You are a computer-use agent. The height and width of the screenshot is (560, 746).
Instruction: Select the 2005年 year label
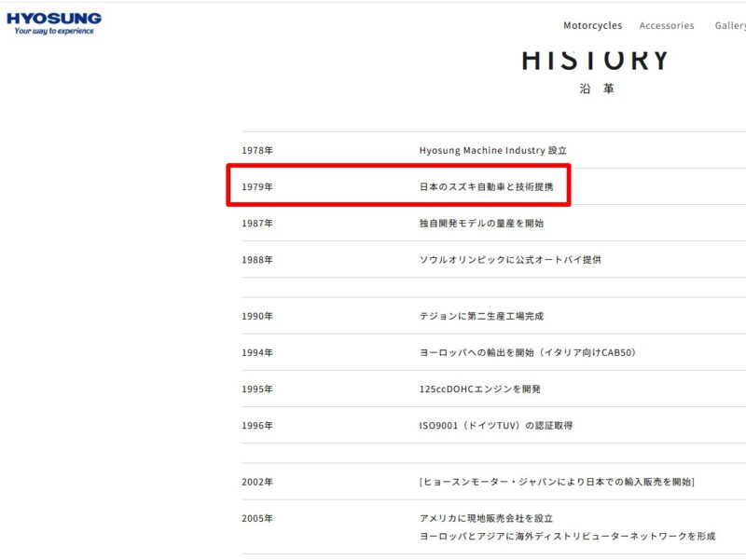coord(257,519)
